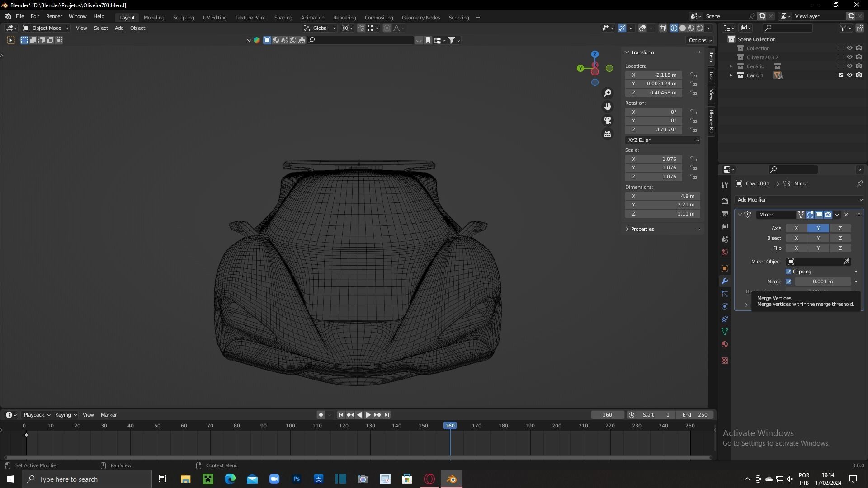Switch perspective/orthographic grid icon
The width and height of the screenshot is (868, 488).
pos(608,134)
